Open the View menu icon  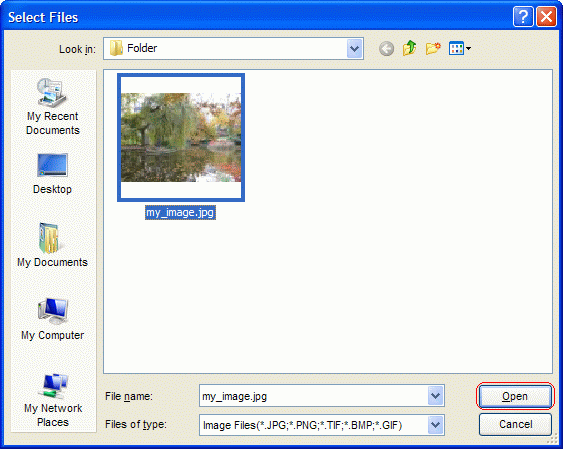coord(460,48)
